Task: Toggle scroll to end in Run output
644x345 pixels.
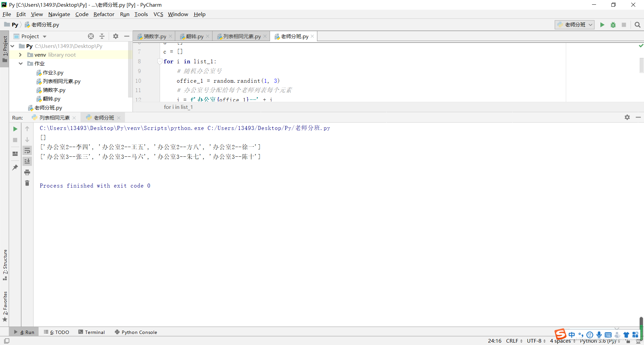Action: tap(27, 161)
